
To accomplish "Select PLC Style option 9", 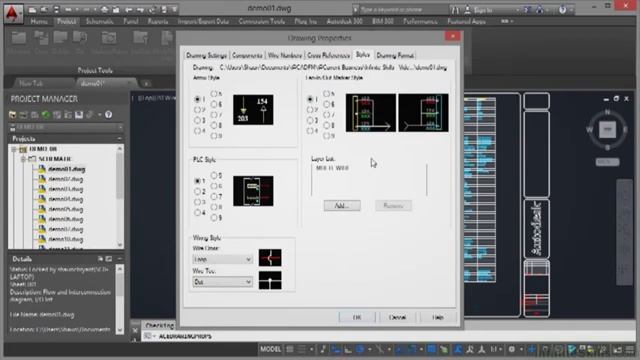I will click(x=214, y=218).
